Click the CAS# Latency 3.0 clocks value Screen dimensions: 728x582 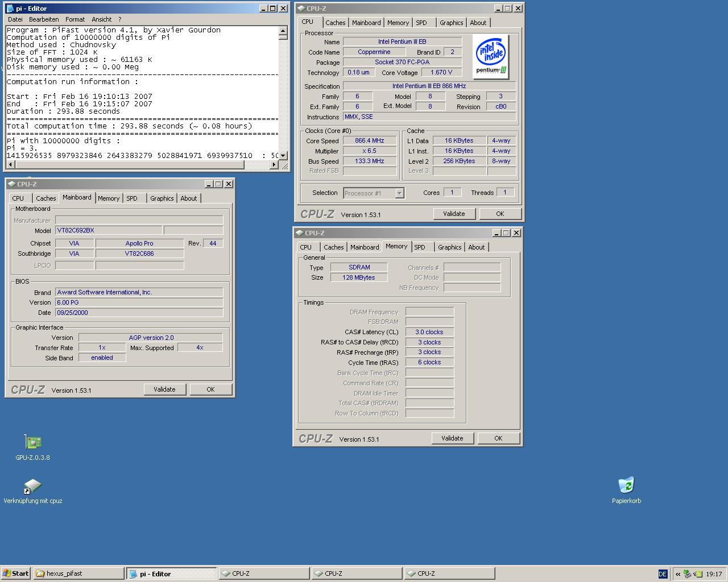tap(429, 332)
